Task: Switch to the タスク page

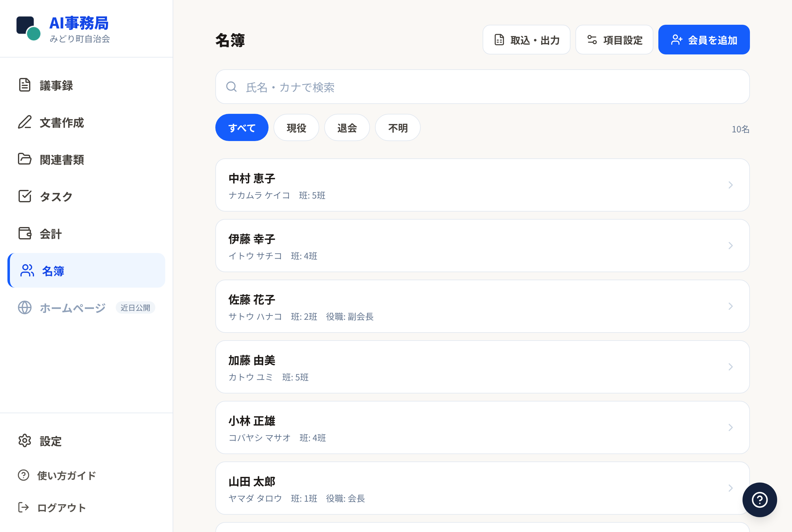Action: (86, 196)
